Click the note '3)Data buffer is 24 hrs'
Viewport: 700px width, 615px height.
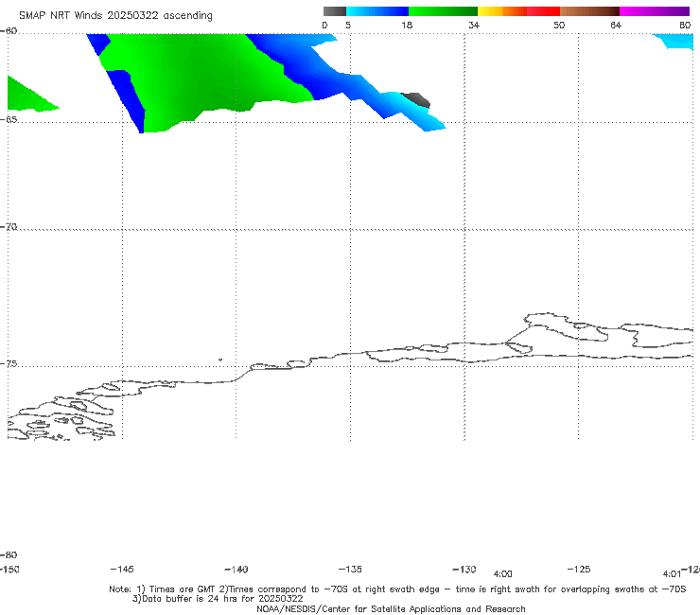pyautogui.click(x=218, y=599)
